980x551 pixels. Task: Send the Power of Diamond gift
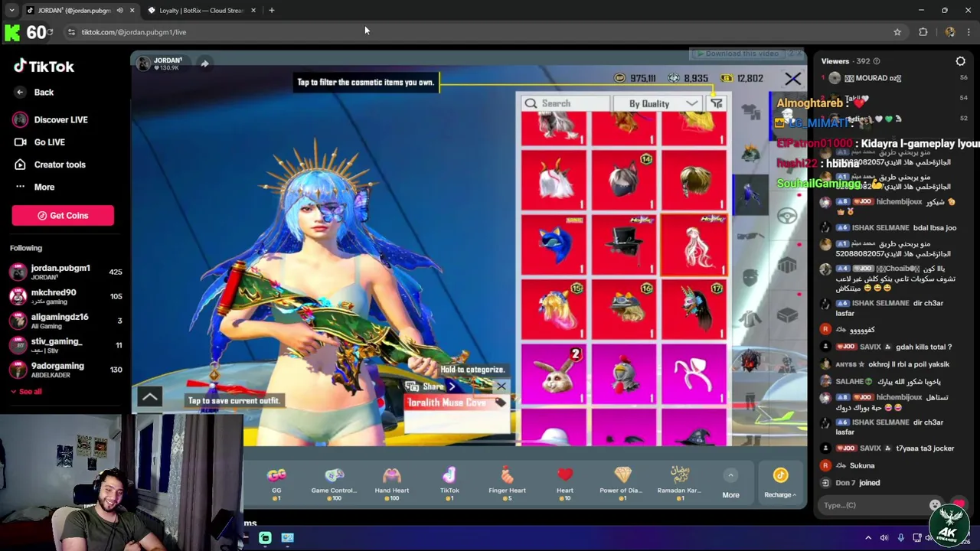click(x=621, y=483)
